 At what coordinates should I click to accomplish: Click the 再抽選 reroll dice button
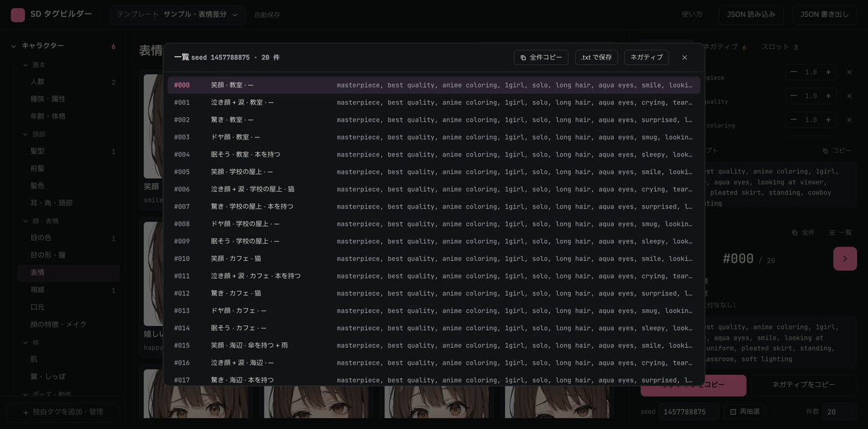745,411
